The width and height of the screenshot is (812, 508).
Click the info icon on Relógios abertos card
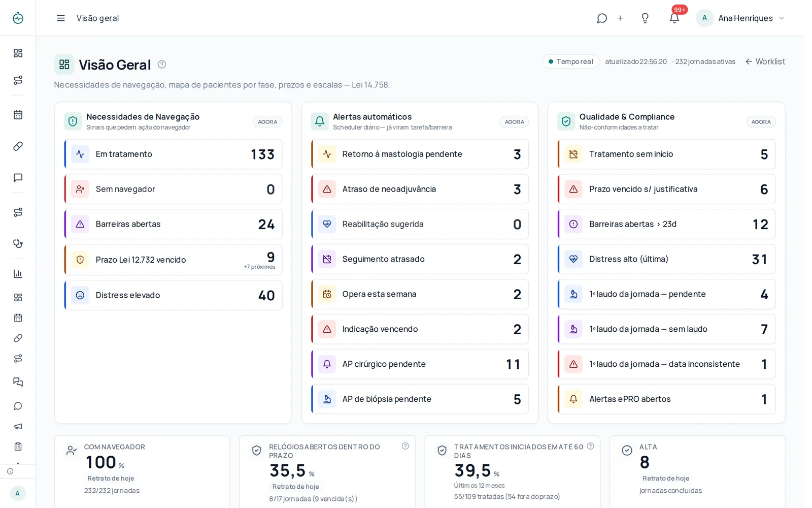tap(405, 446)
